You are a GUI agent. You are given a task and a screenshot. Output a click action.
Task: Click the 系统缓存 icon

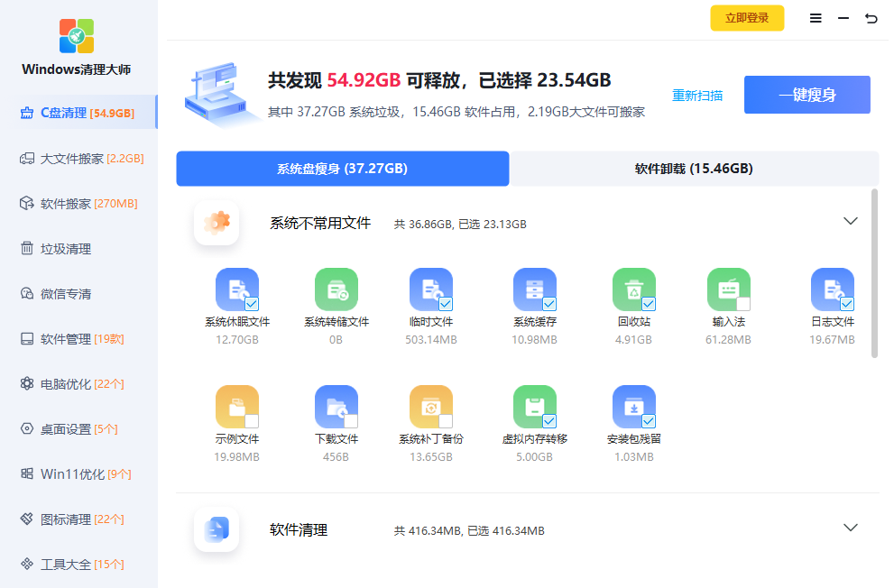pyautogui.click(x=534, y=289)
